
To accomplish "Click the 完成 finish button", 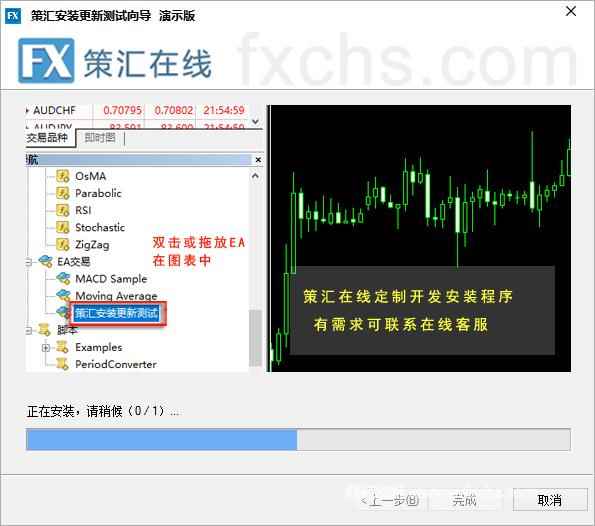I will point(464,501).
